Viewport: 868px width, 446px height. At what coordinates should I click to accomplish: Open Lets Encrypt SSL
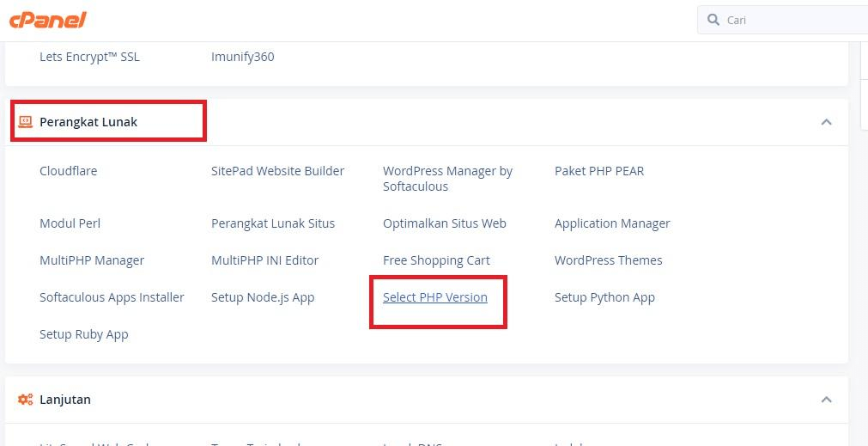89,57
